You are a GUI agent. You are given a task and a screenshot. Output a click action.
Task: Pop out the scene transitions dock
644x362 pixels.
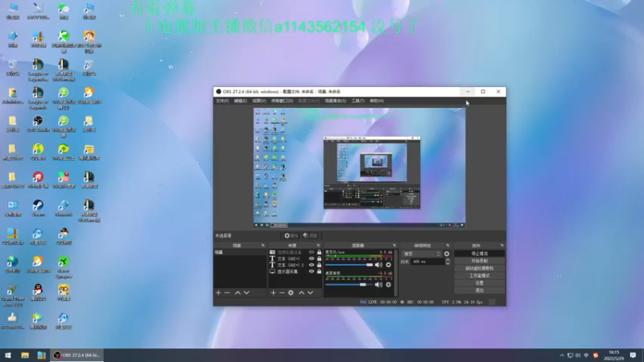(448, 245)
